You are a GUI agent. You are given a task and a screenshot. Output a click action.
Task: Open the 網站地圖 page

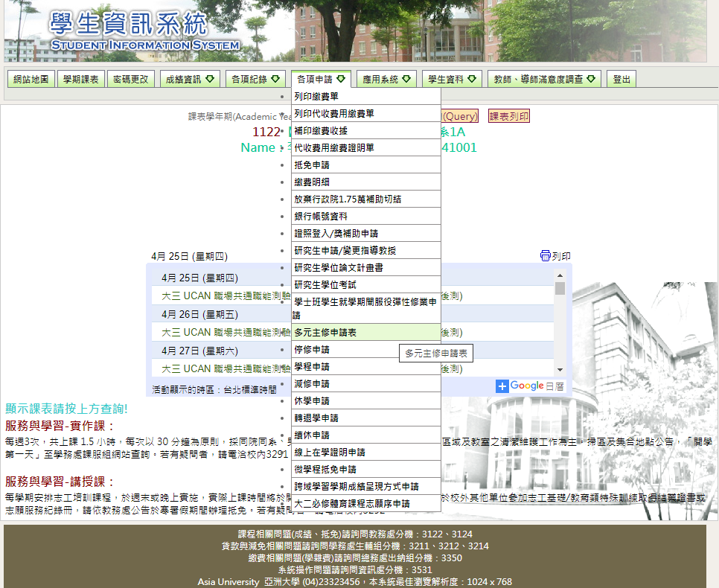[x=31, y=78]
